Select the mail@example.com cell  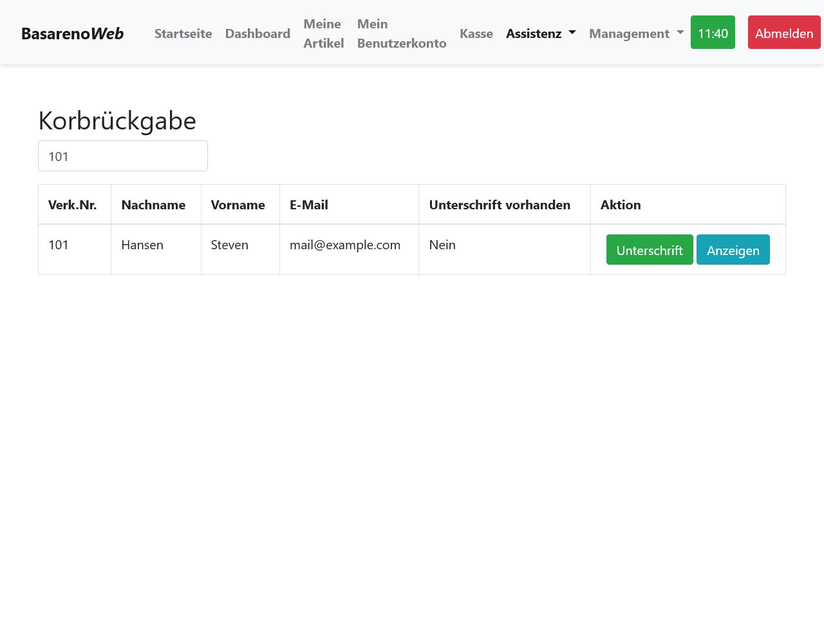click(345, 245)
